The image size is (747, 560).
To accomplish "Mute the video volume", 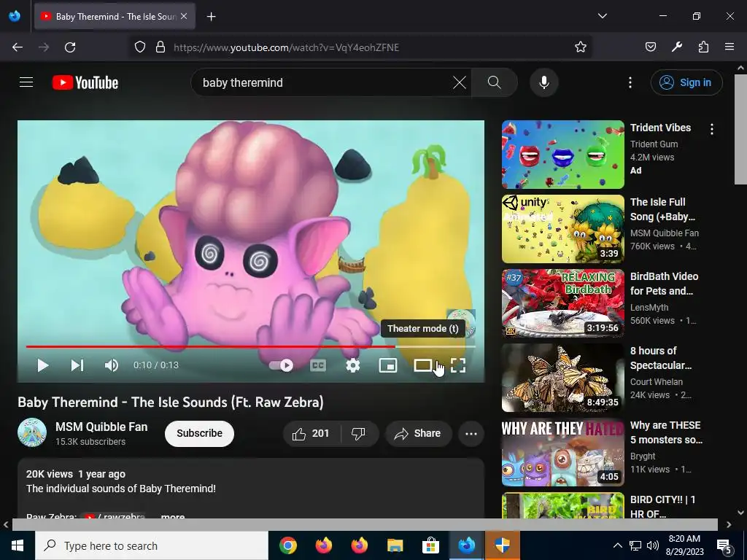I will pyautogui.click(x=112, y=365).
